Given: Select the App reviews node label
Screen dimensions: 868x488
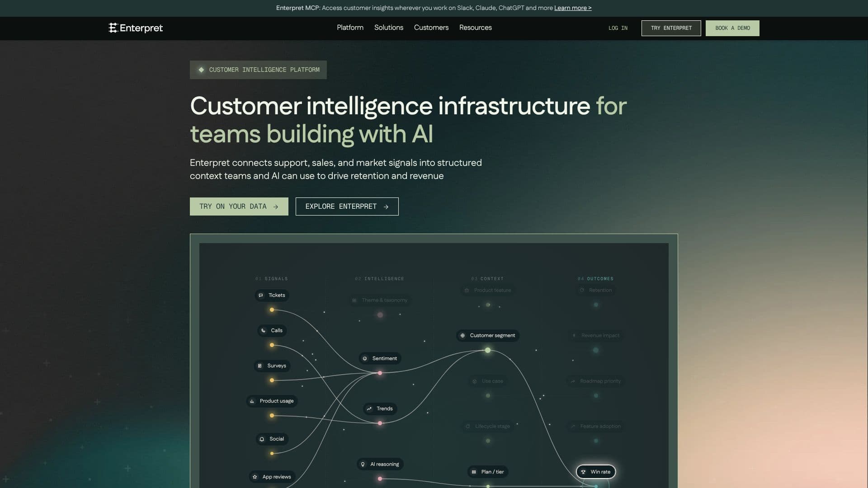Looking at the screenshot, I should click(272, 477).
